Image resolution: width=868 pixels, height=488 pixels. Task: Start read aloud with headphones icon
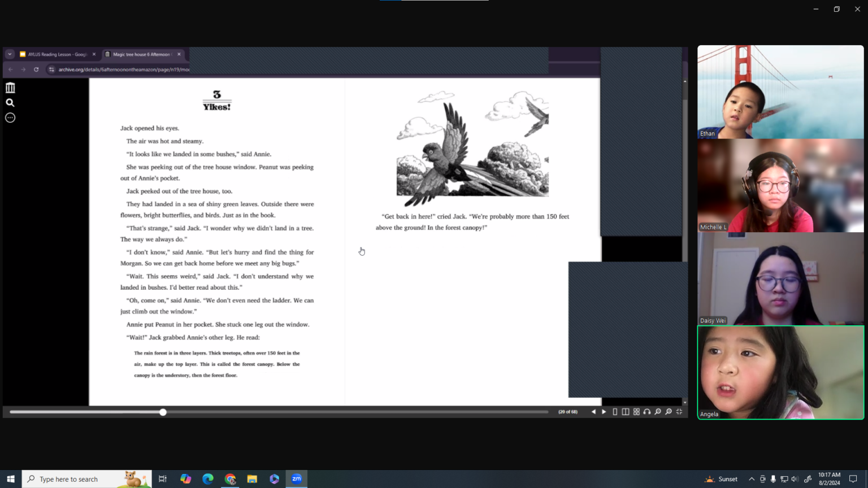tap(647, 412)
